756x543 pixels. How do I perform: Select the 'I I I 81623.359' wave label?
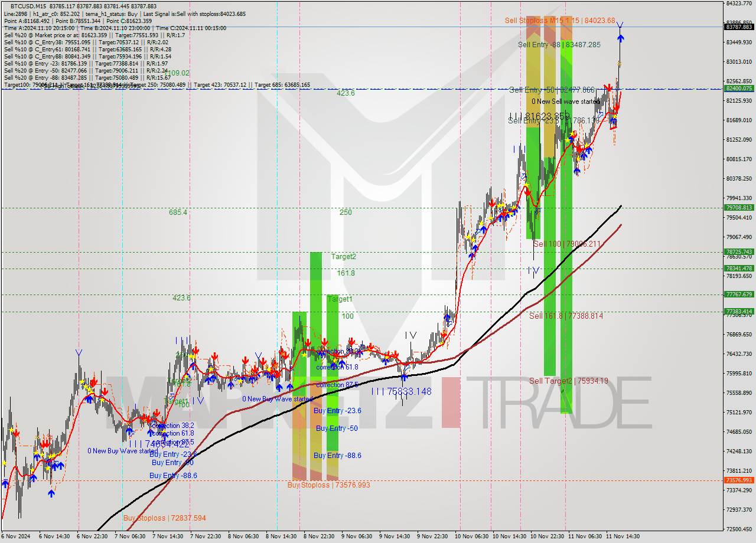click(x=540, y=116)
